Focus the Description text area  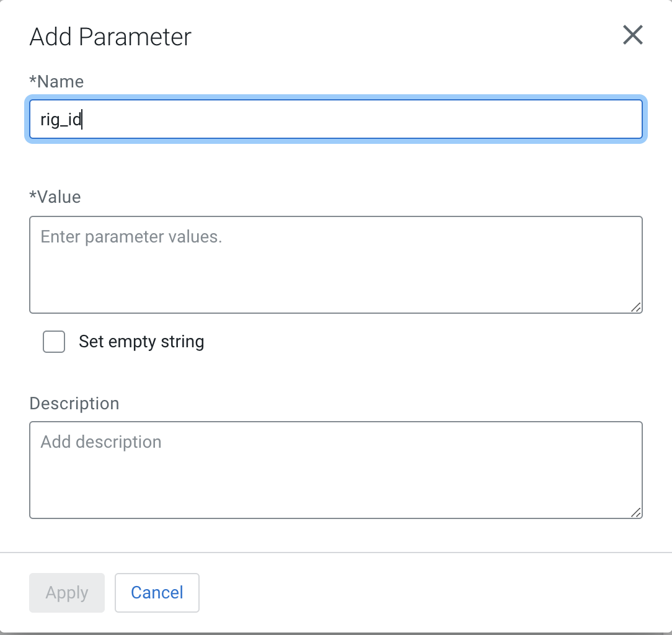335,470
